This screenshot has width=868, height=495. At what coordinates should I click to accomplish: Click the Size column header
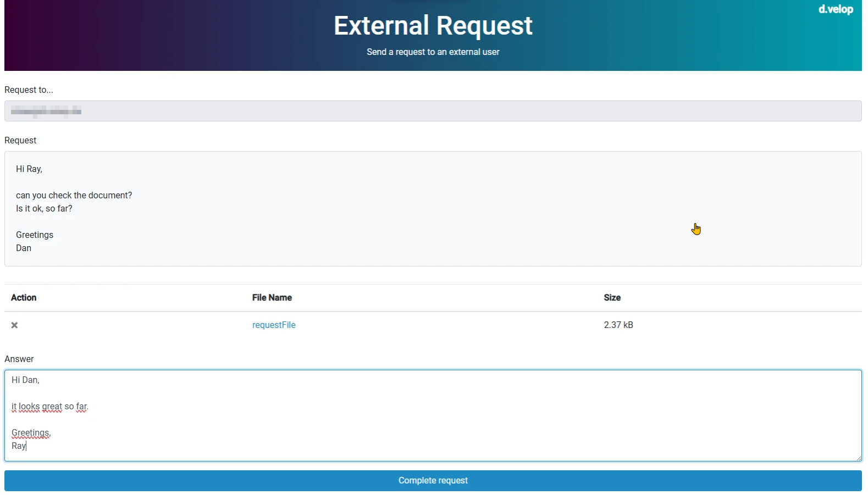click(x=612, y=298)
